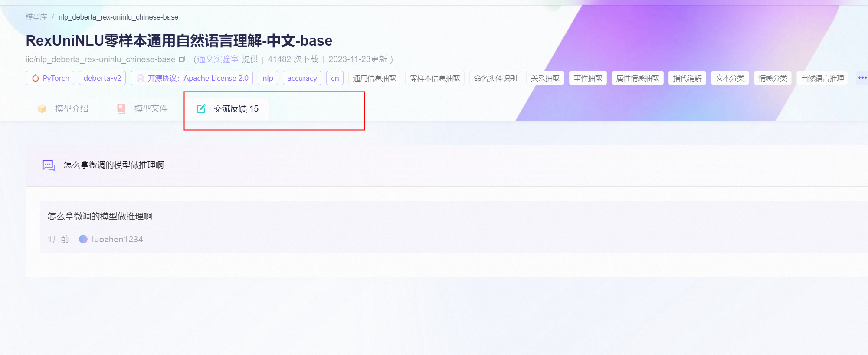Switch to the 模型文件 tab

pos(143,108)
